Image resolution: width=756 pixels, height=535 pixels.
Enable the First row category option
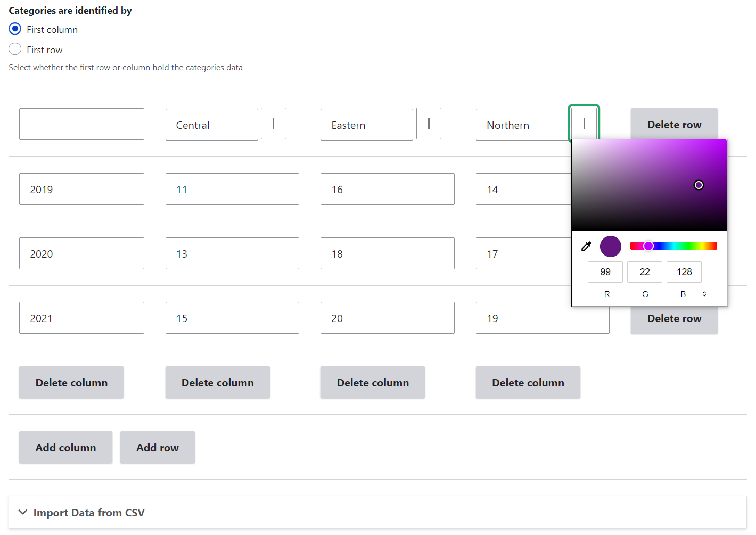(x=15, y=48)
